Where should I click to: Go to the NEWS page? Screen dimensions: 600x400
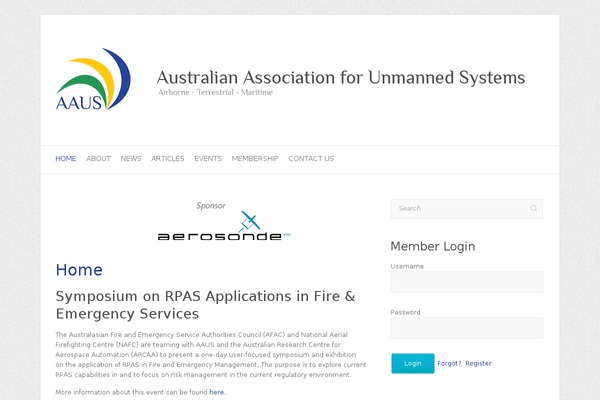tap(131, 159)
